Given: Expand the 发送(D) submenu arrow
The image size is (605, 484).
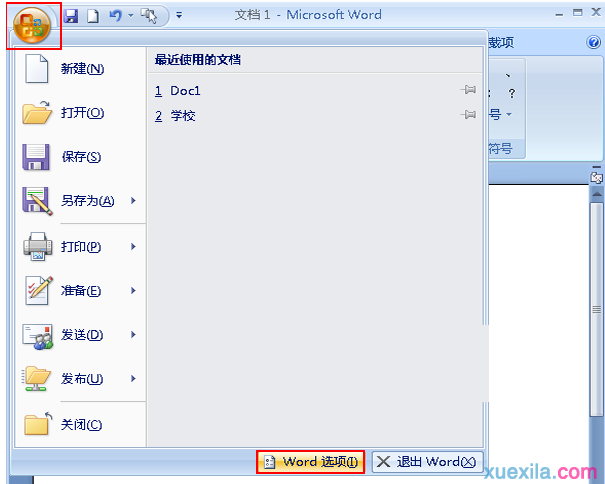Looking at the screenshot, I should click(x=133, y=335).
